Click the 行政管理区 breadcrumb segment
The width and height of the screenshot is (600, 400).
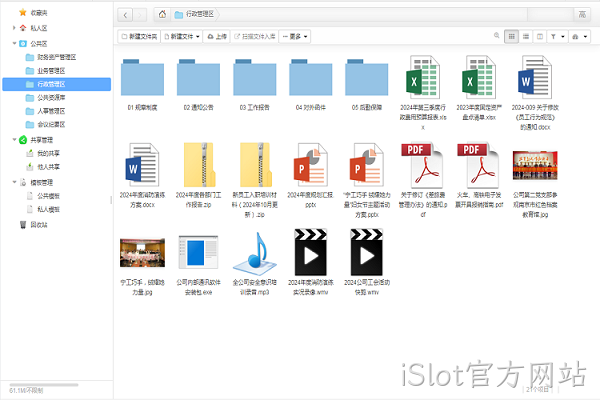[195, 15]
